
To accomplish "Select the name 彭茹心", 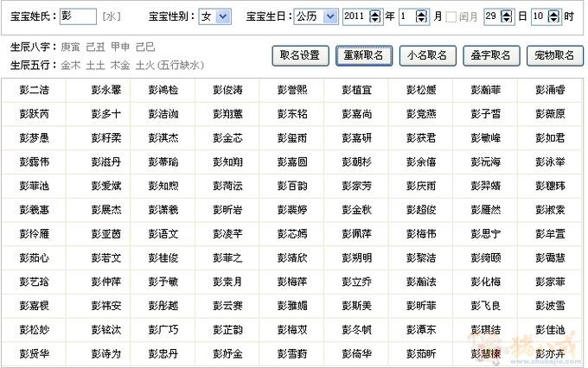I will (x=34, y=257).
